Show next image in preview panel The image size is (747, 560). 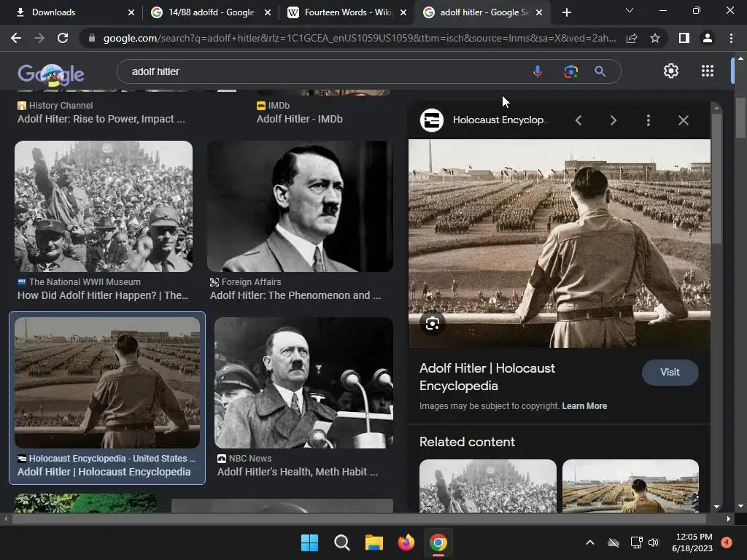pos(613,120)
